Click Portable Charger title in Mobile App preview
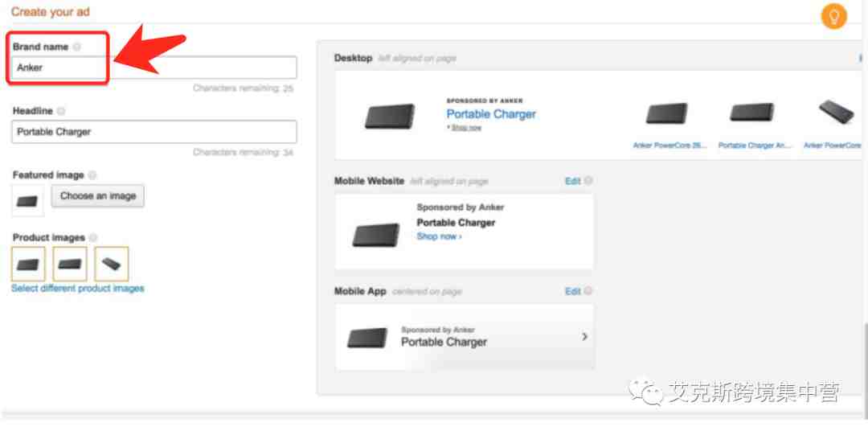Image resolution: width=868 pixels, height=431 pixels. [444, 343]
